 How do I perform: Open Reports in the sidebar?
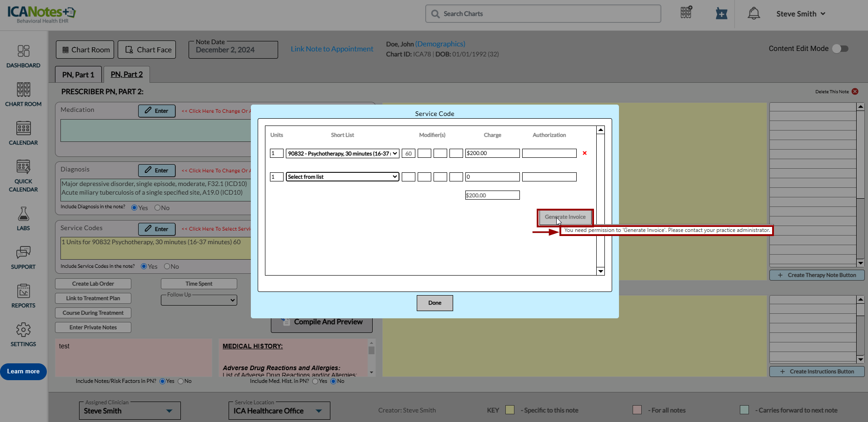point(23,296)
